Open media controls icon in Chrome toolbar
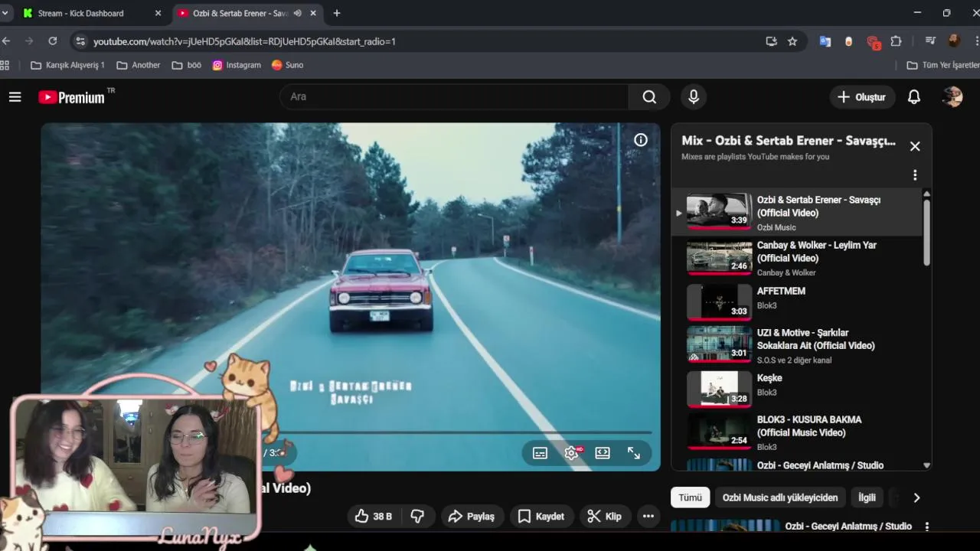 [930, 41]
